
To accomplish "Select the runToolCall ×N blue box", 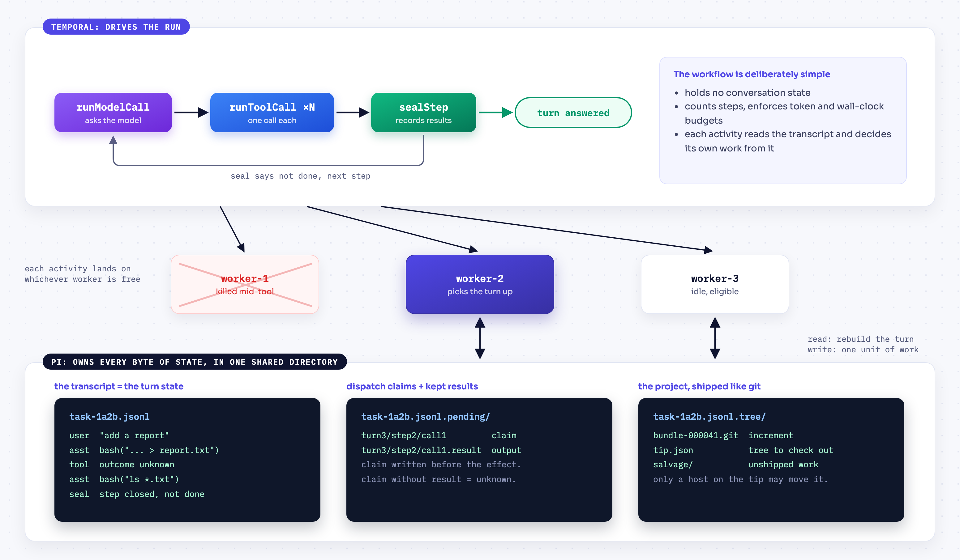I will [272, 112].
